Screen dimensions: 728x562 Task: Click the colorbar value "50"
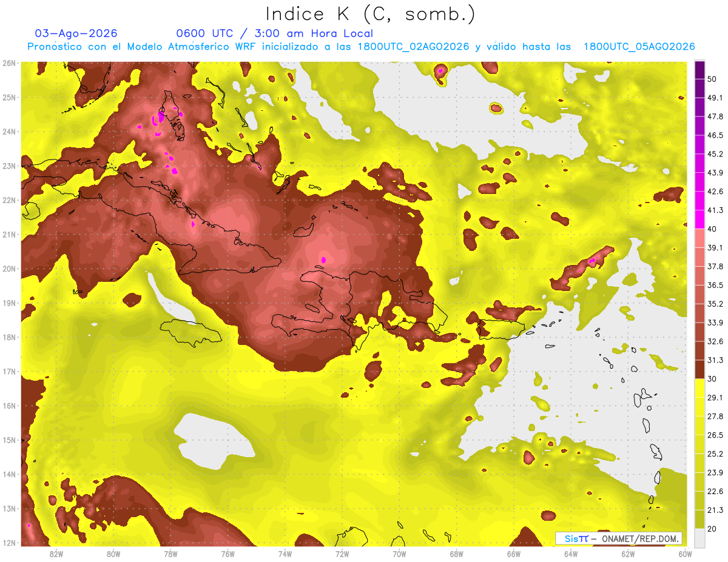(713, 78)
